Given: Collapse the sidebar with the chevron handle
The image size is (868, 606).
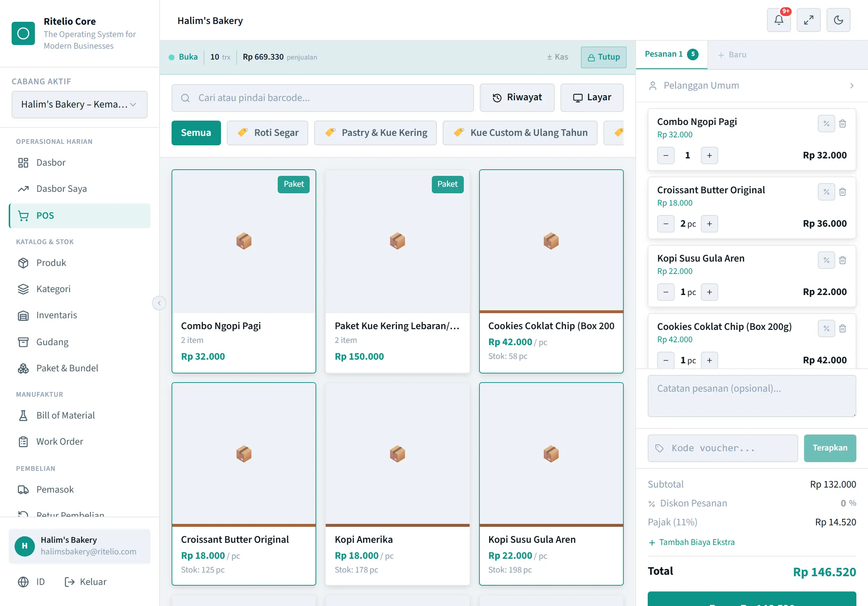Looking at the screenshot, I should [159, 303].
